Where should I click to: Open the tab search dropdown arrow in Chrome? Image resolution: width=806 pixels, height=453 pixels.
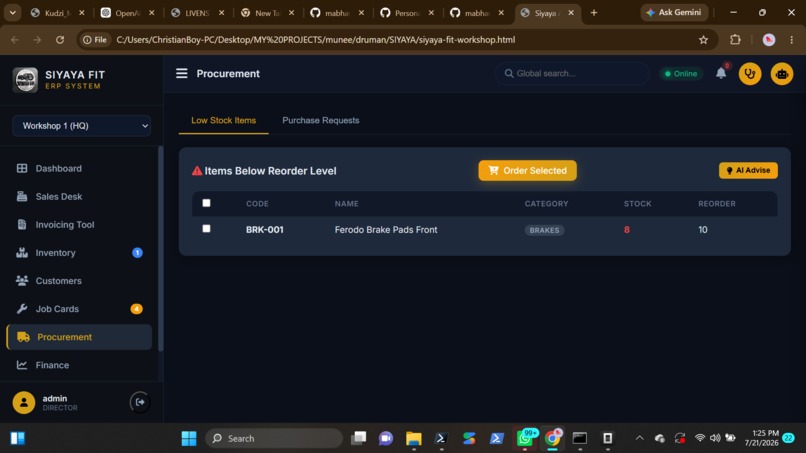pyautogui.click(x=12, y=13)
